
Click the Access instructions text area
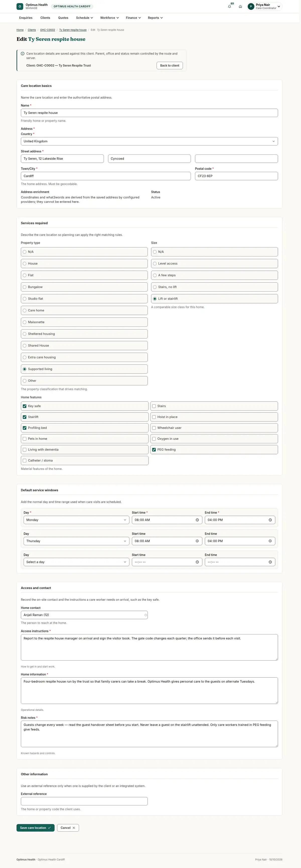tap(149, 647)
